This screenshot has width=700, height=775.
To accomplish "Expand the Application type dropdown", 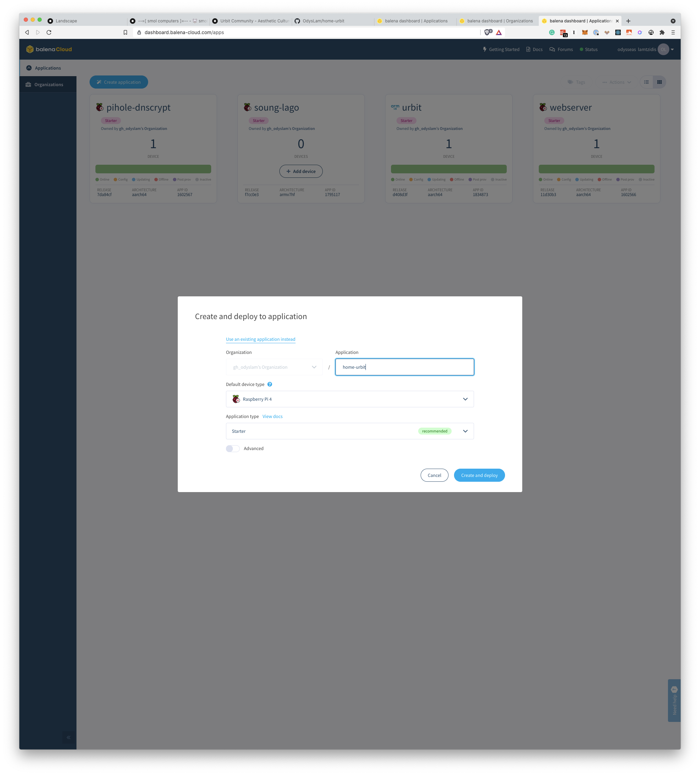I will [464, 431].
